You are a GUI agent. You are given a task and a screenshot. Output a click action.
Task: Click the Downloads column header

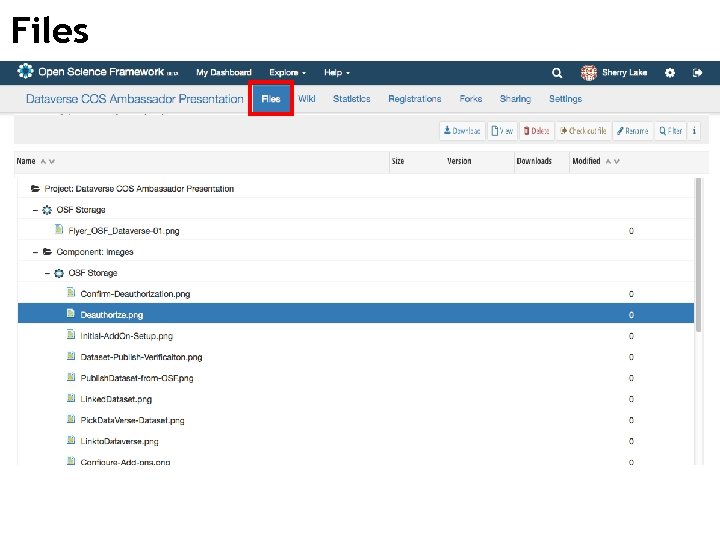534,161
